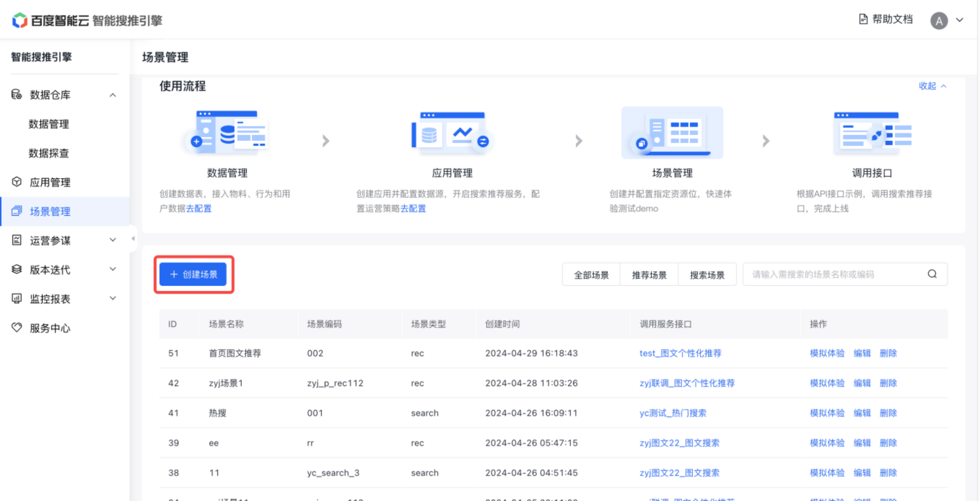980x501 pixels.
Task: Click 模拟体验 for 首页图文推荐
Action: pyautogui.click(x=827, y=353)
